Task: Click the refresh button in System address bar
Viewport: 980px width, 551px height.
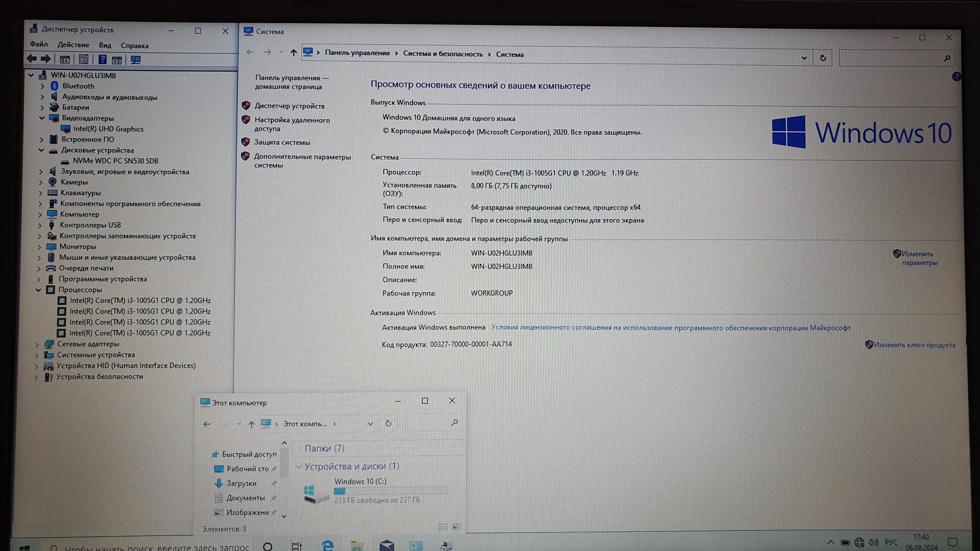Action: click(x=823, y=58)
